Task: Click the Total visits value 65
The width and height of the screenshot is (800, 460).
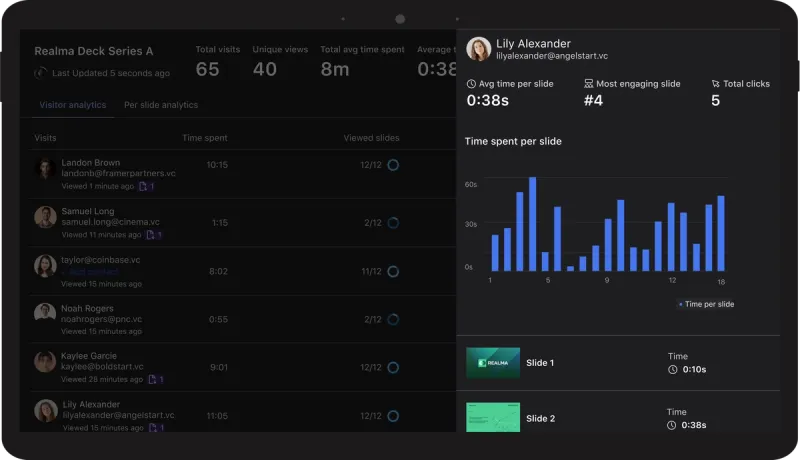Action: click(x=208, y=69)
